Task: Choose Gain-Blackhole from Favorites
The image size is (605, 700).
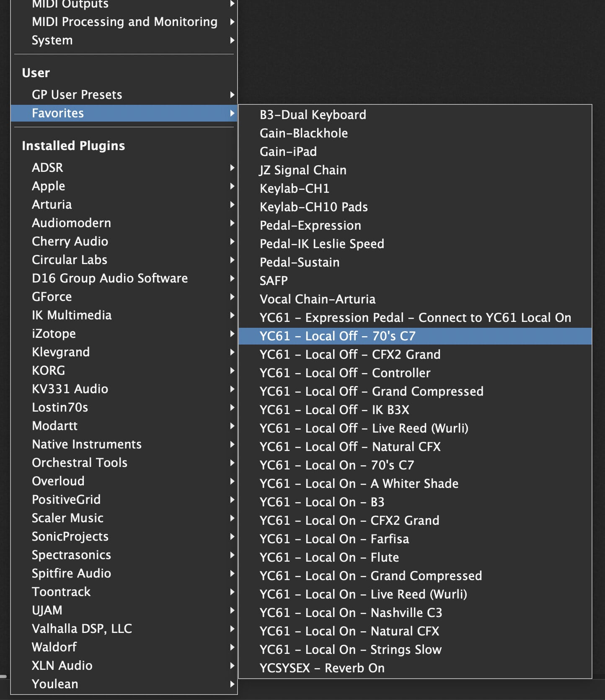Action: tap(303, 133)
